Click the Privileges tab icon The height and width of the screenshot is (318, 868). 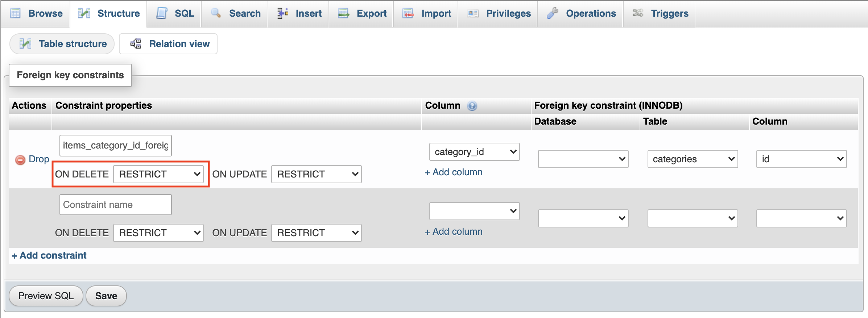[473, 13]
